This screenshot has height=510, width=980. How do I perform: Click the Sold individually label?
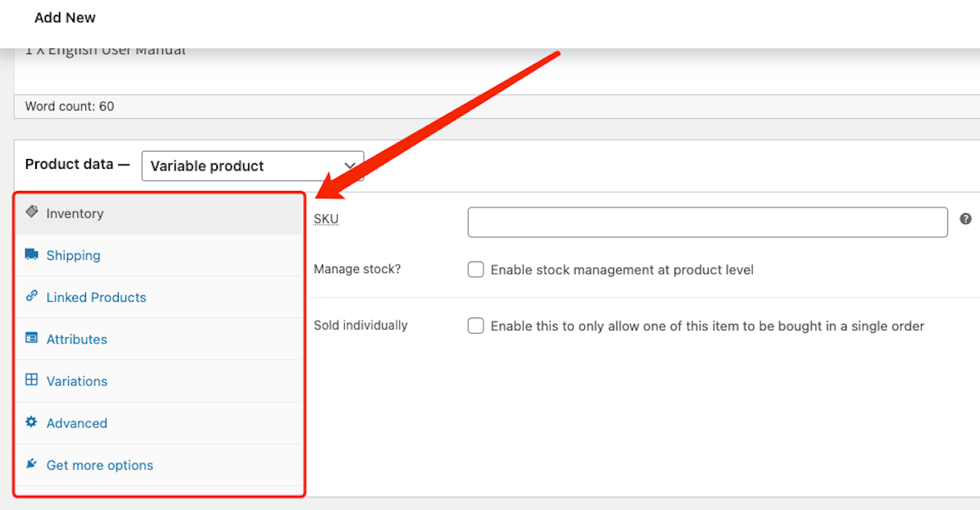[x=361, y=326]
